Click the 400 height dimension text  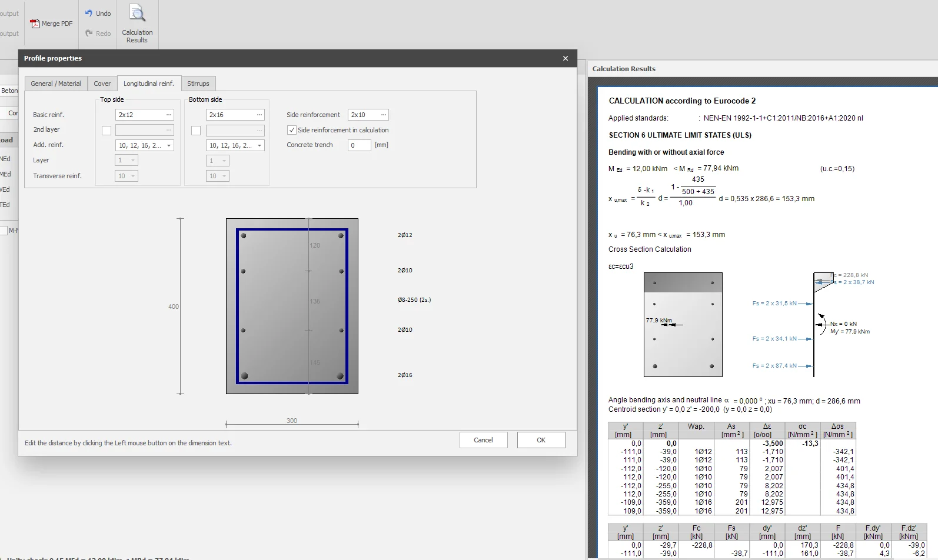tap(174, 306)
